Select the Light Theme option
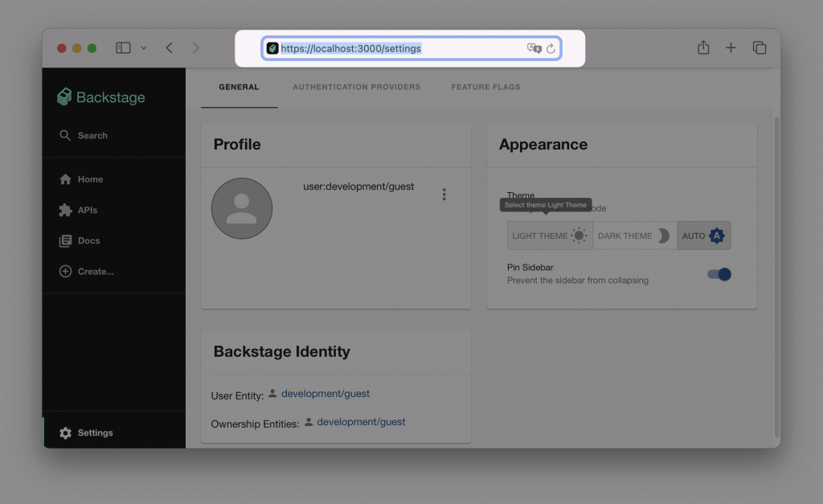This screenshot has width=823, height=504. tap(550, 236)
